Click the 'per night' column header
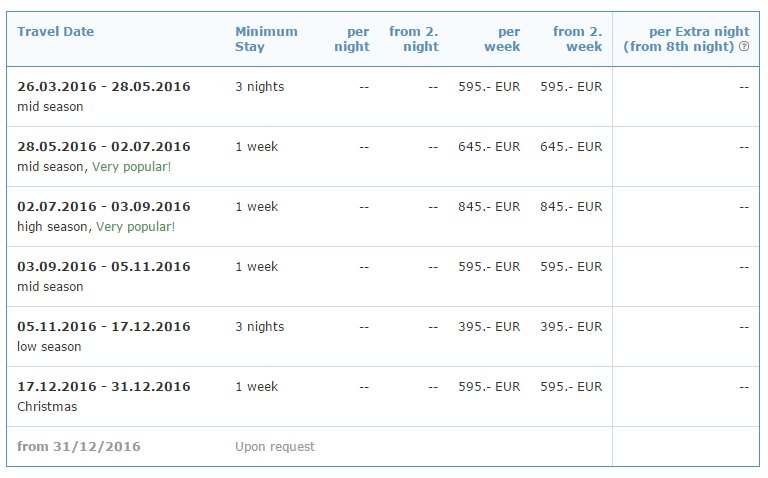 point(351,38)
